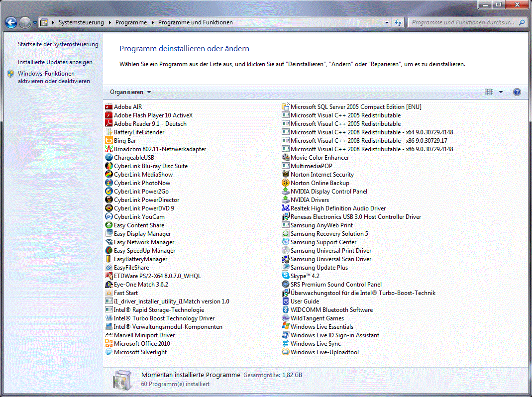The height and width of the screenshot is (397, 532).
Task: Click the NVIDIA Drivers icon
Action: click(x=286, y=200)
